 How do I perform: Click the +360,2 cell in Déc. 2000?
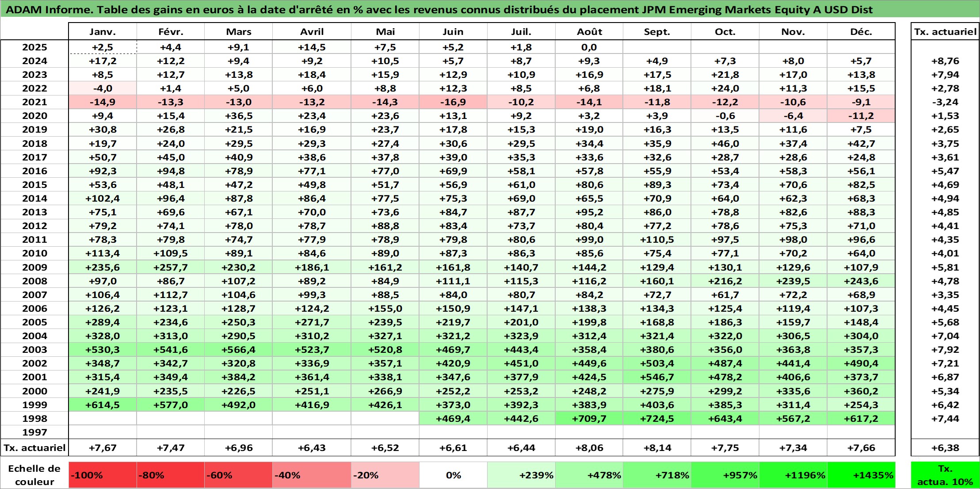tap(861, 391)
